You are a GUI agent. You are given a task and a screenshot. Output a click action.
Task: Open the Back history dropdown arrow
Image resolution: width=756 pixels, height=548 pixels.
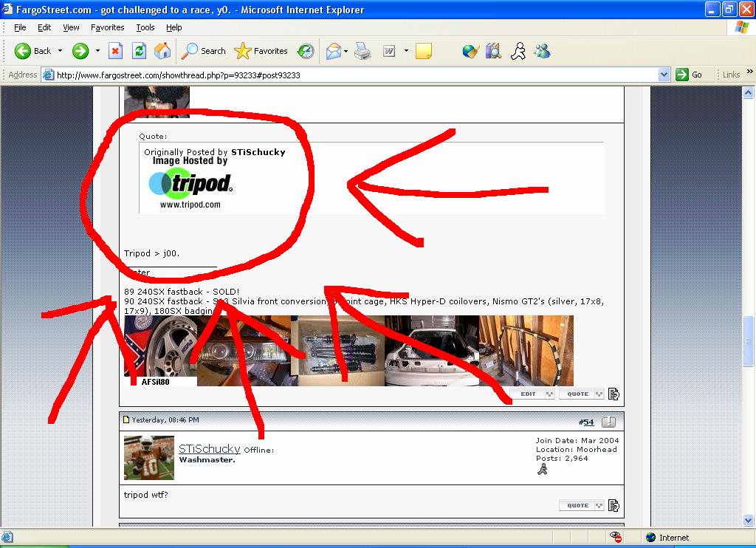(x=60, y=51)
